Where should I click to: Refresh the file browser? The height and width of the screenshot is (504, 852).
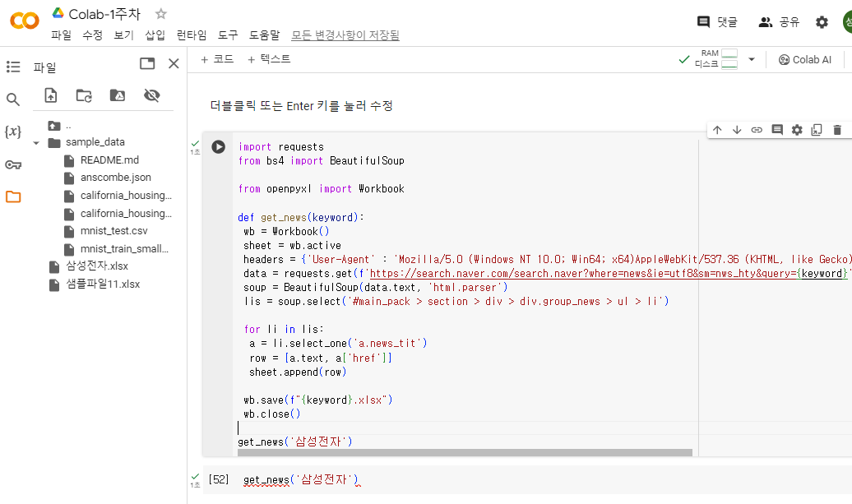(x=84, y=95)
